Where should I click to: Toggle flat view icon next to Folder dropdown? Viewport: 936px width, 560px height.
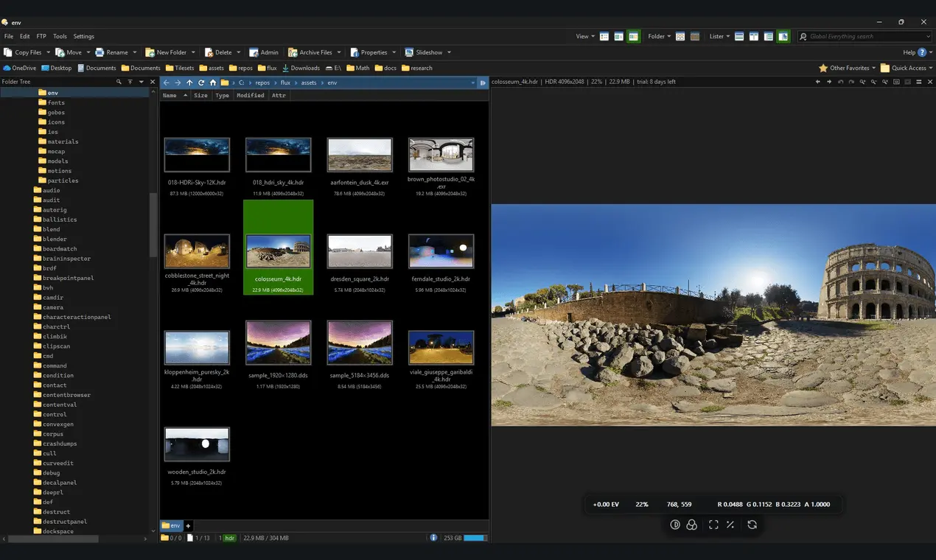point(680,36)
